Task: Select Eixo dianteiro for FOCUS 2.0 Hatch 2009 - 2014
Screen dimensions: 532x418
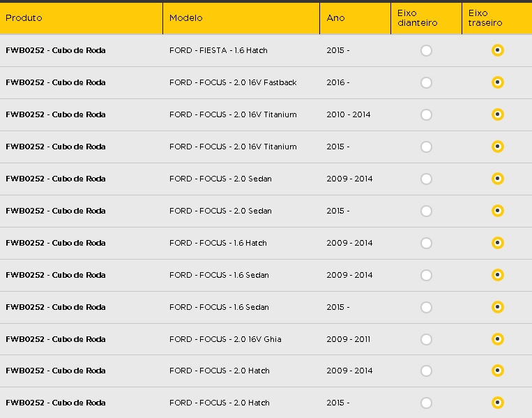Action: coord(426,371)
